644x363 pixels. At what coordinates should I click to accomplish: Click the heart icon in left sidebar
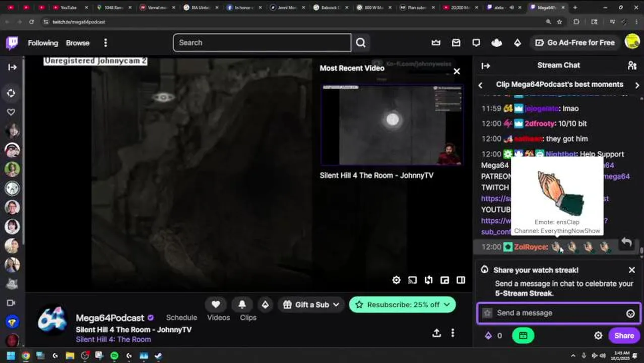tap(11, 112)
